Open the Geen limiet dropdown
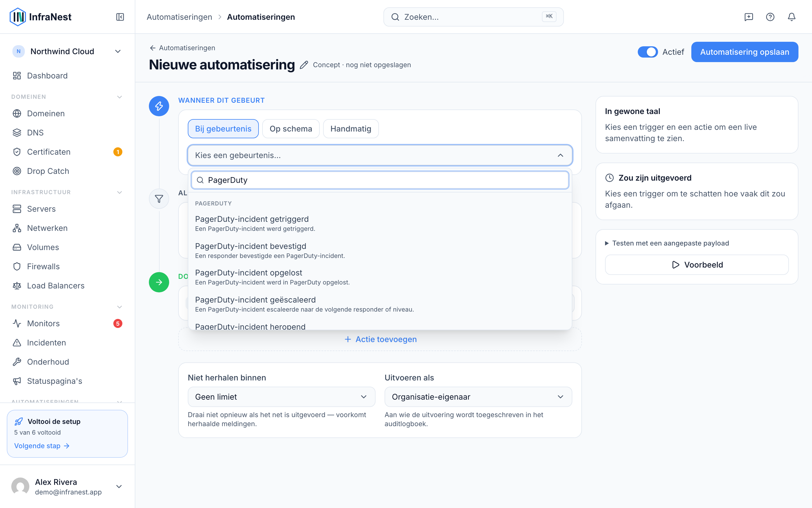 point(281,397)
